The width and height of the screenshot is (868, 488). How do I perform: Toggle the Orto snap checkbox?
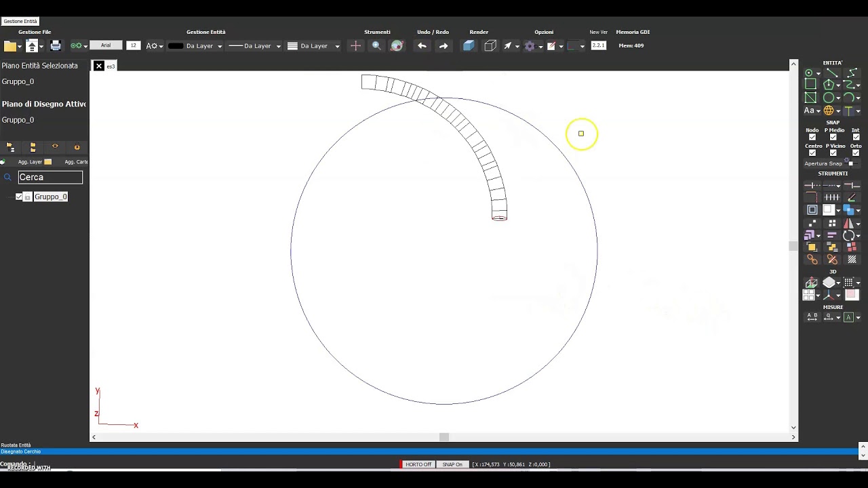(x=856, y=152)
